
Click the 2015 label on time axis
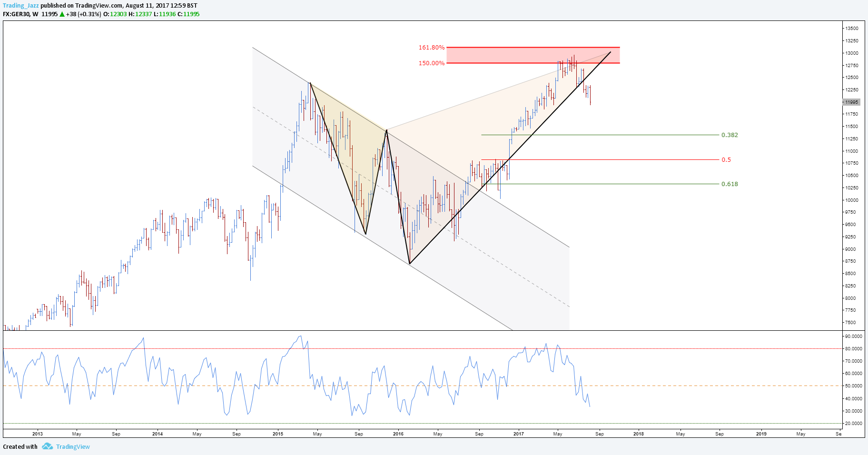tap(278, 434)
